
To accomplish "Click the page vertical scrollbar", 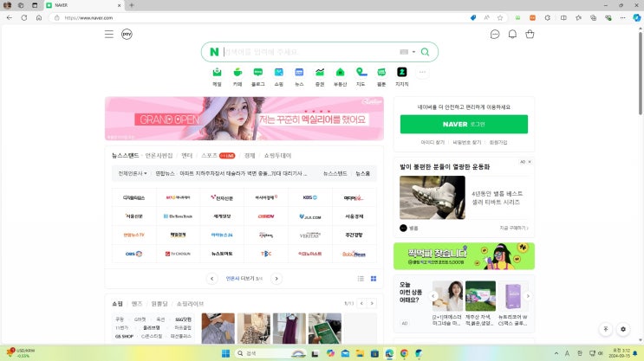I will coord(640,74).
